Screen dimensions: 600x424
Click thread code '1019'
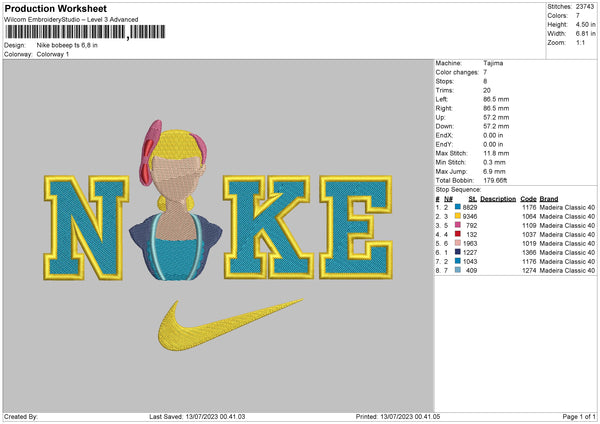[x=529, y=243]
